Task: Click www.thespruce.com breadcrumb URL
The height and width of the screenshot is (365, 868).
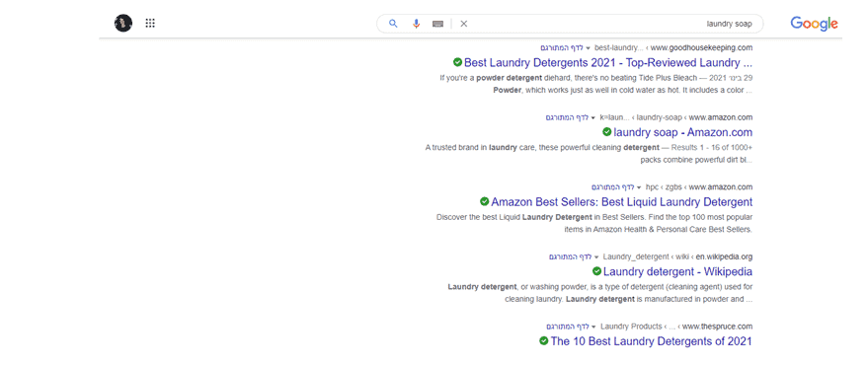Action: coord(718,327)
